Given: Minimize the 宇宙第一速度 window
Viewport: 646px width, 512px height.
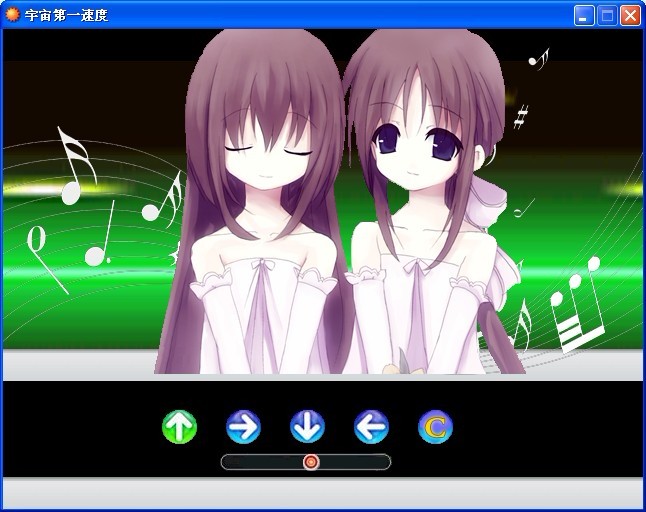Looking at the screenshot, I should pyautogui.click(x=584, y=16).
